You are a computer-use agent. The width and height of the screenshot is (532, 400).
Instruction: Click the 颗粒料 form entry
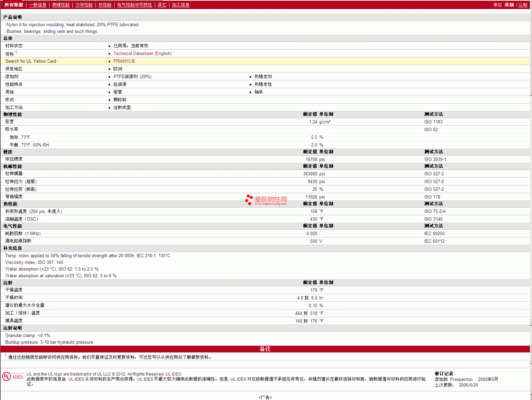tap(120, 100)
